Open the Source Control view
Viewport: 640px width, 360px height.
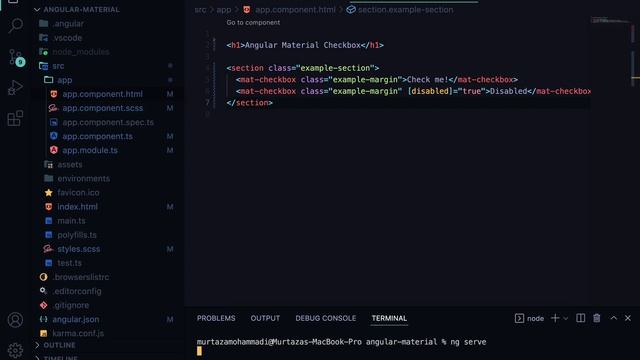tap(16, 57)
